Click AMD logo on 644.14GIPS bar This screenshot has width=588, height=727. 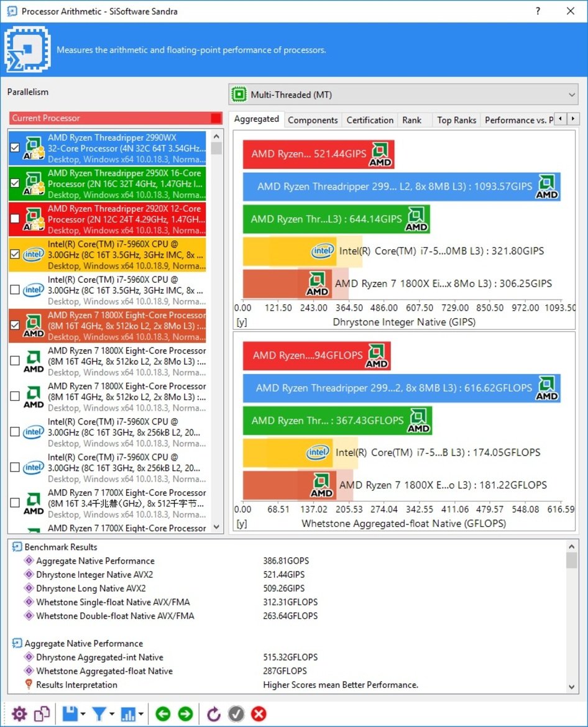tap(416, 219)
